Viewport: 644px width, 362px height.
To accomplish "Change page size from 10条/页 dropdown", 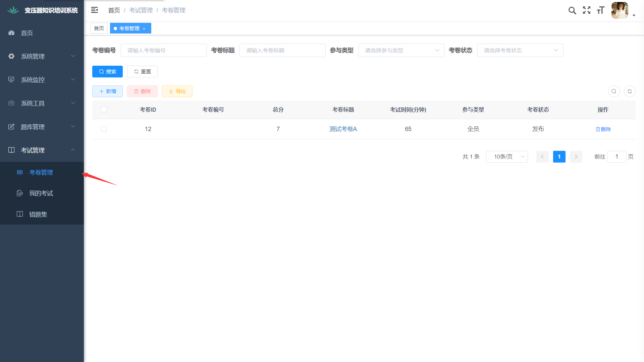I will 506,157.
